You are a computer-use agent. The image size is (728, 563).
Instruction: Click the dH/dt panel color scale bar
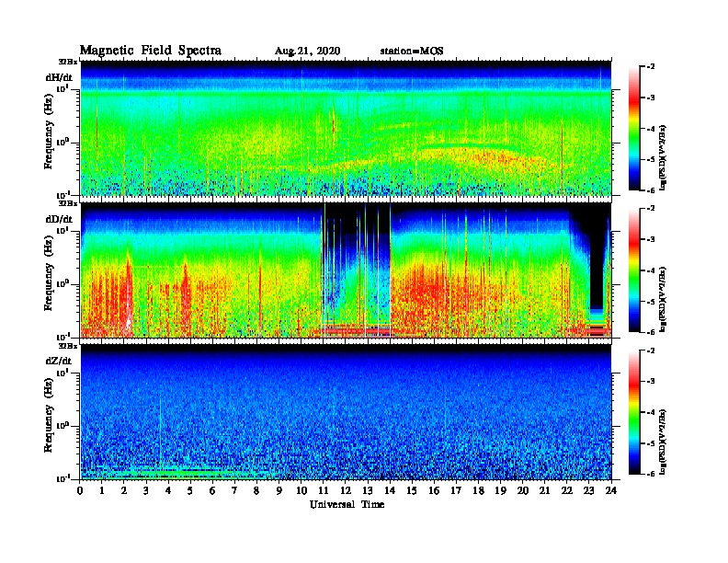tap(634, 128)
